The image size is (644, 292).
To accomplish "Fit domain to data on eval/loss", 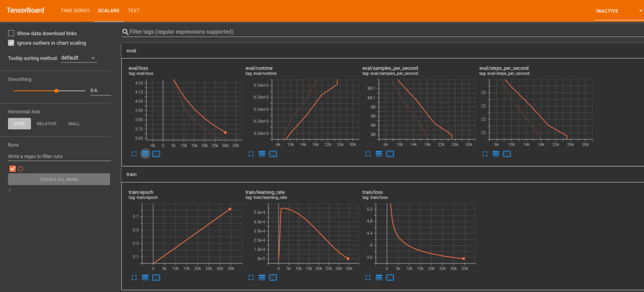I will click(x=156, y=154).
